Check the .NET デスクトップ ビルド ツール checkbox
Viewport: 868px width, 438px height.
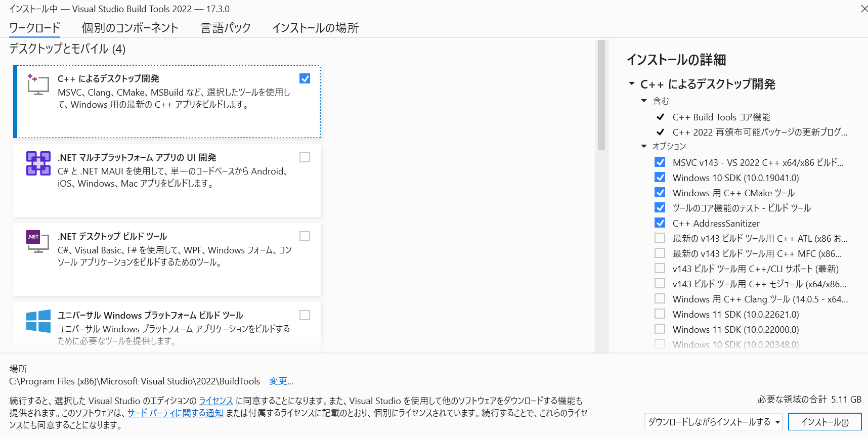pos(305,236)
